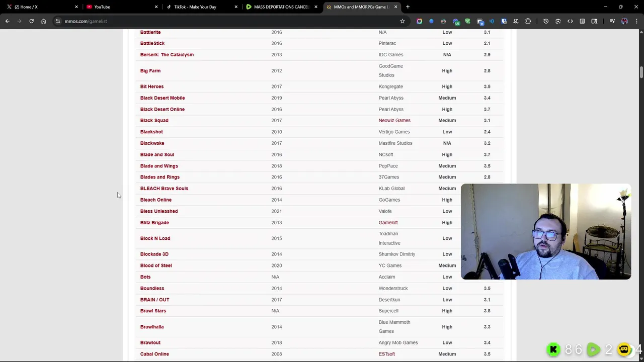Click the forward navigation arrow
The height and width of the screenshot is (362, 644).
point(19,21)
